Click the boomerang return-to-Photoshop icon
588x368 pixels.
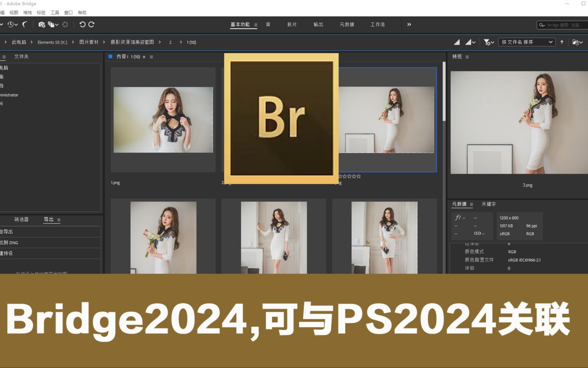tap(24, 25)
